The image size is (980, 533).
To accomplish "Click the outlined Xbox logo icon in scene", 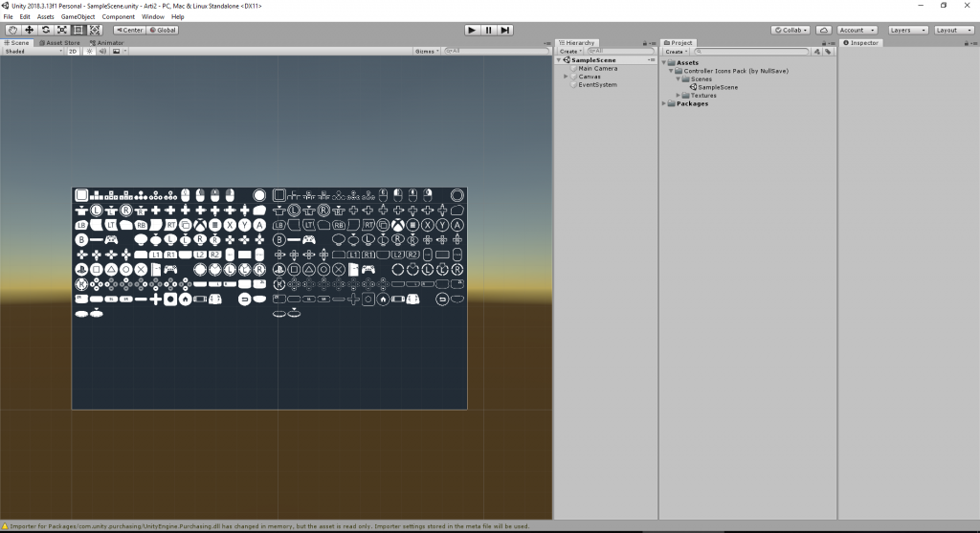I will click(x=397, y=225).
